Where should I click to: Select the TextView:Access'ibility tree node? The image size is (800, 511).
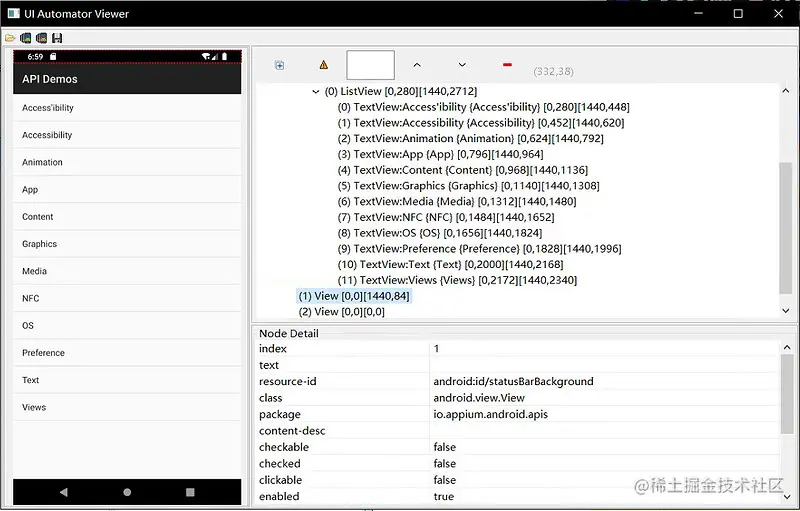pyautogui.click(x=483, y=107)
